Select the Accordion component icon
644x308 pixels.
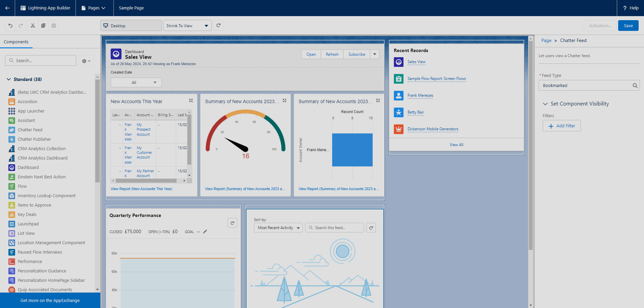[x=12, y=102]
